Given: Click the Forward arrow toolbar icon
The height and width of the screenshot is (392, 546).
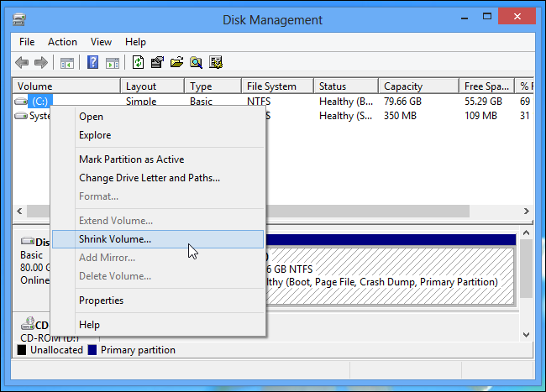Looking at the screenshot, I should tap(40, 62).
